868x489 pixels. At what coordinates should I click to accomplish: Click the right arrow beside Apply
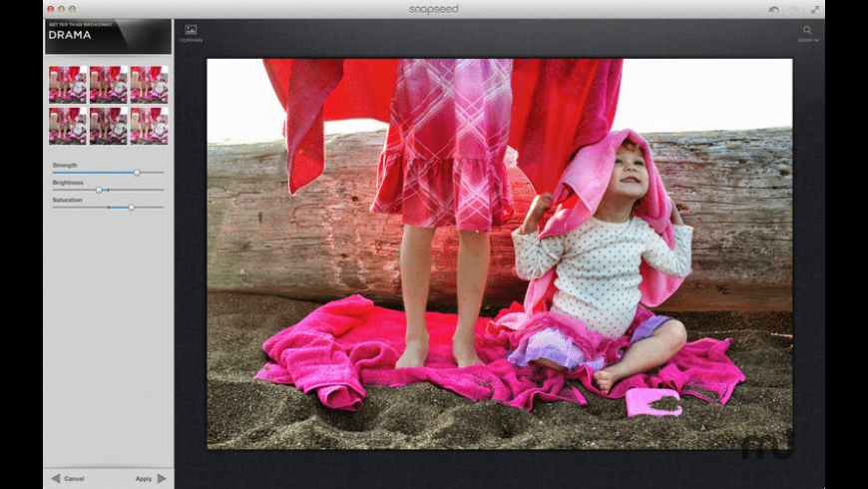click(x=162, y=478)
